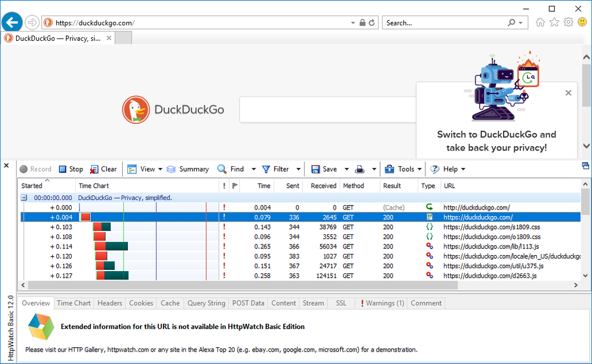This screenshot has height=364, width=592.
Task: Open the search provider dropdown arrow
Action: tap(521, 22)
